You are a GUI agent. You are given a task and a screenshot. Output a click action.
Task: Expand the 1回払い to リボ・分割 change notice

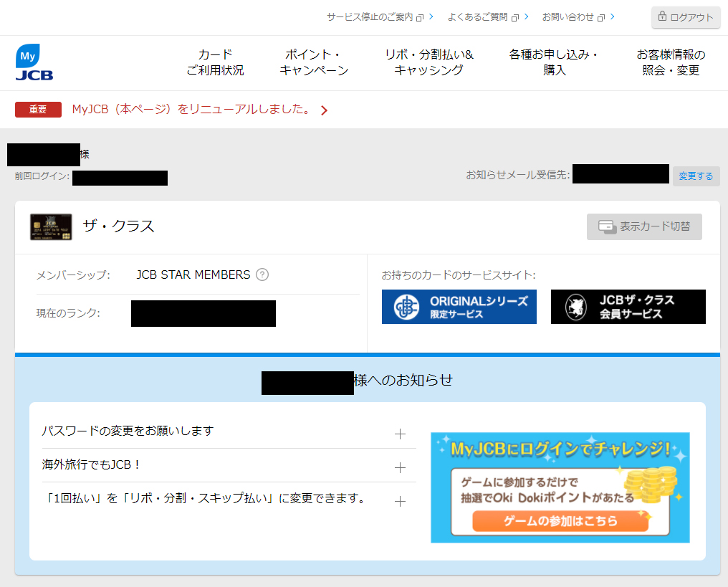point(400,501)
